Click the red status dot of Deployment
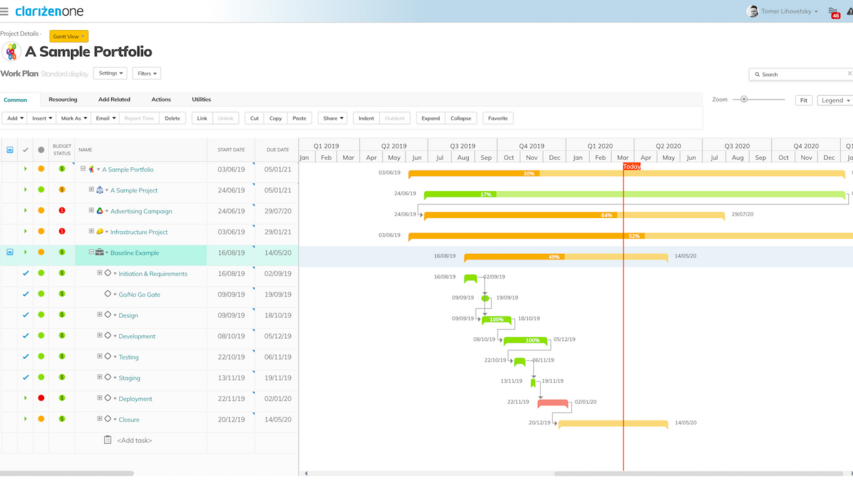Screen dimensions: 853x480 [x=41, y=398]
